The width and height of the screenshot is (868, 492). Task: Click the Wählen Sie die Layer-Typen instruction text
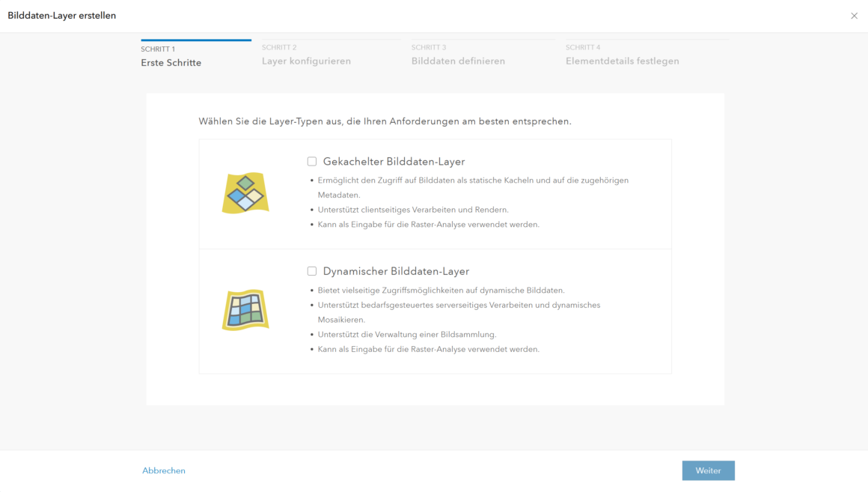pyautogui.click(x=385, y=121)
